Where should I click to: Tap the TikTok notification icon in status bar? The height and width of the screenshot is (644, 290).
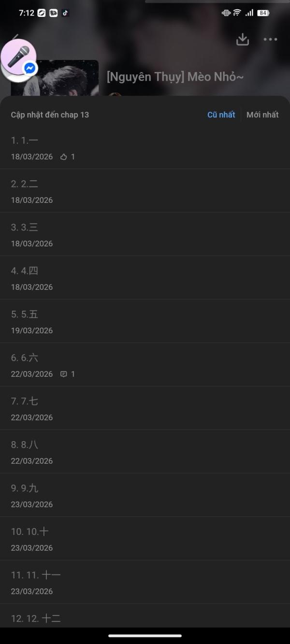pyautogui.click(x=65, y=13)
